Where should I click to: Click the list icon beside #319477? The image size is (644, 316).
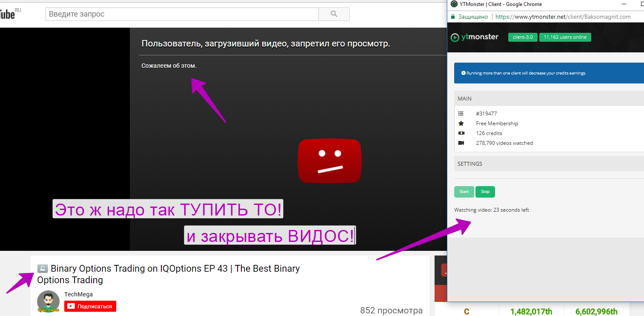[461, 114]
